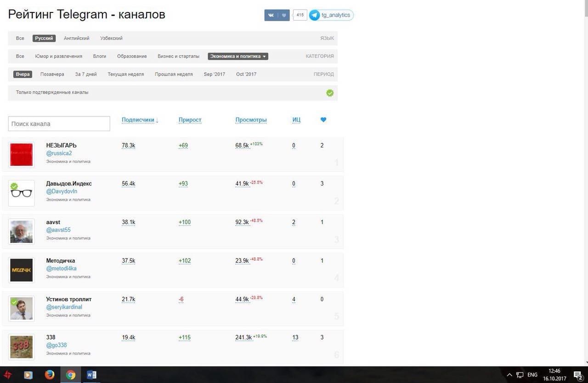Open the Давыдов.Индекс glasses avatar

(x=22, y=193)
